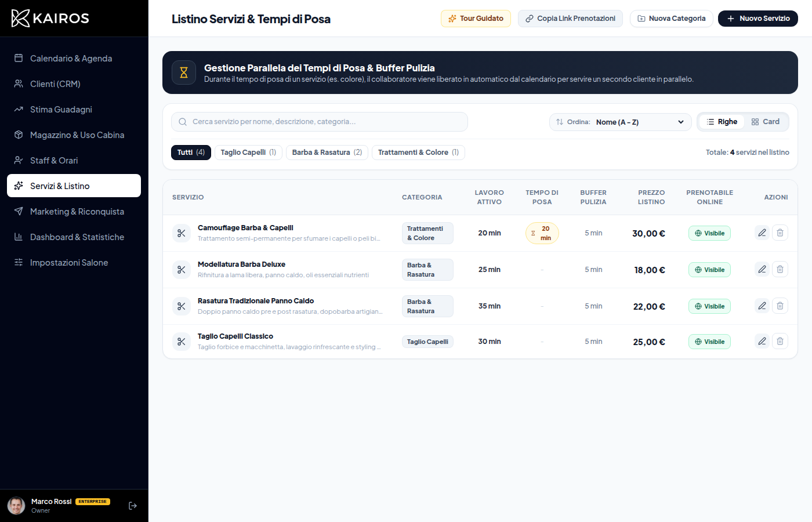The image size is (812, 522).
Task: Go to Clienti (CRM) section
Action: pos(74,84)
